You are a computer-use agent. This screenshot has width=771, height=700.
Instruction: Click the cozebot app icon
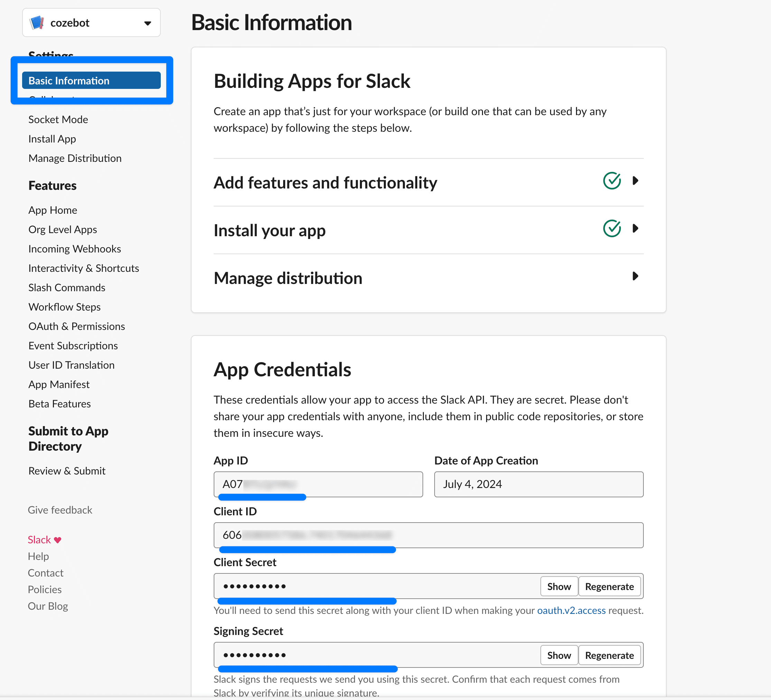(x=37, y=22)
